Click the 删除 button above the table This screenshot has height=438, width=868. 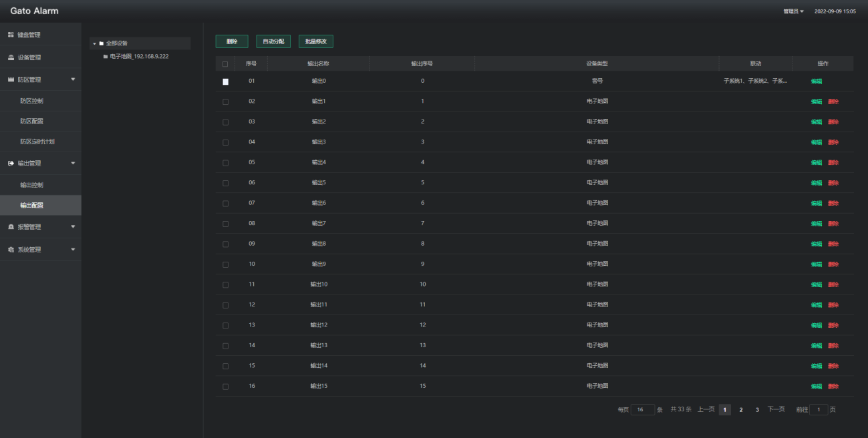[232, 41]
